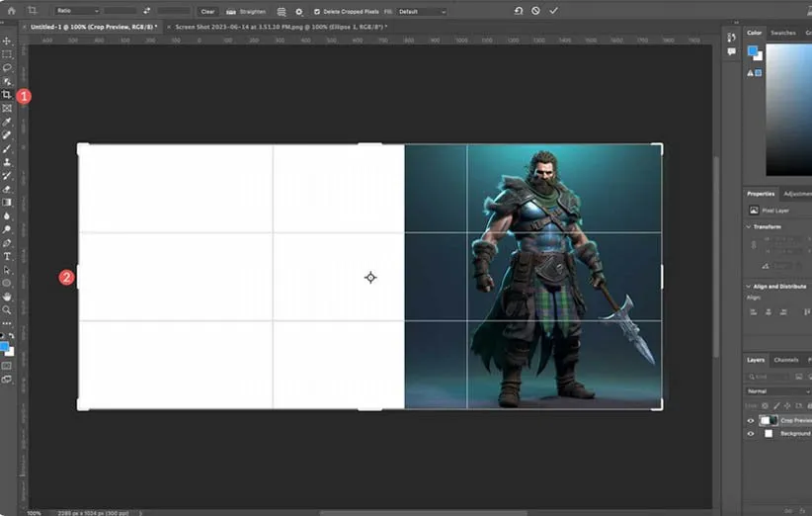The image size is (812, 516).
Task: Hide the Crop Preview layer
Action: (x=751, y=420)
